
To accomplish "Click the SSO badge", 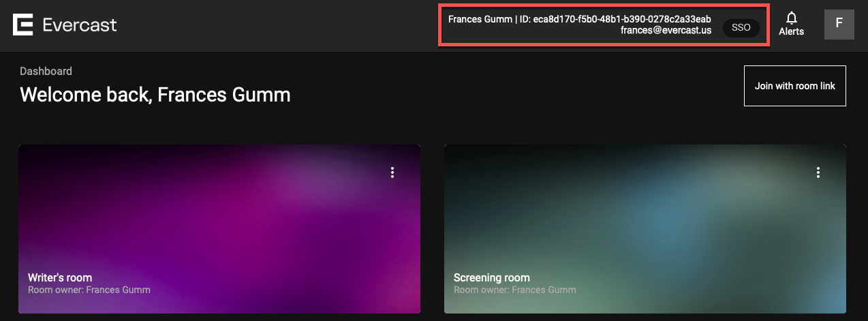I will [741, 28].
